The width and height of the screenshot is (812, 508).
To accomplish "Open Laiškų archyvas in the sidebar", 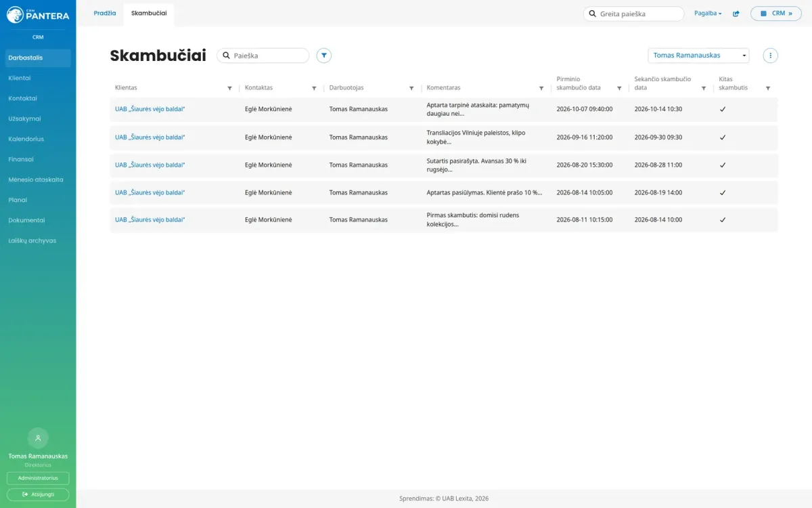I will (x=38, y=240).
